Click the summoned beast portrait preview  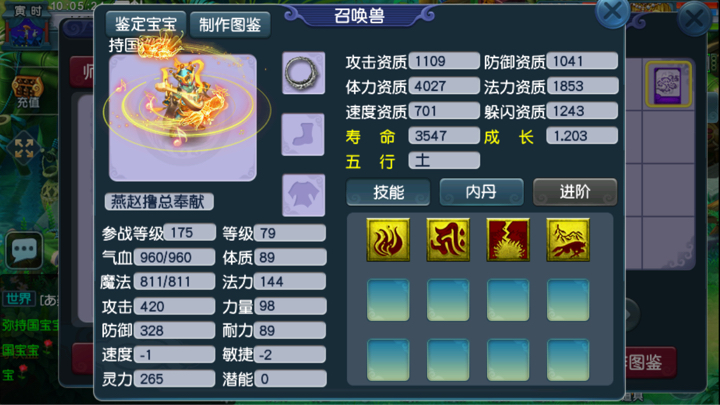pos(183,118)
